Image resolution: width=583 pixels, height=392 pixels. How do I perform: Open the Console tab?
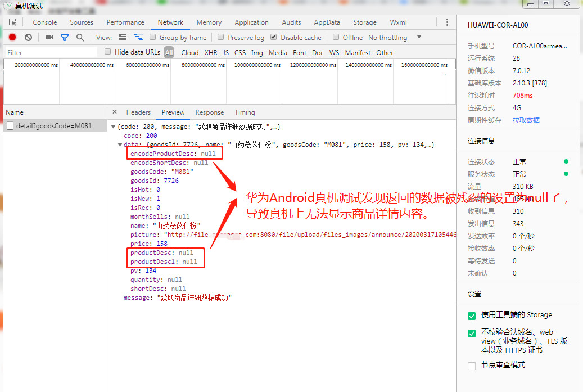coord(44,22)
